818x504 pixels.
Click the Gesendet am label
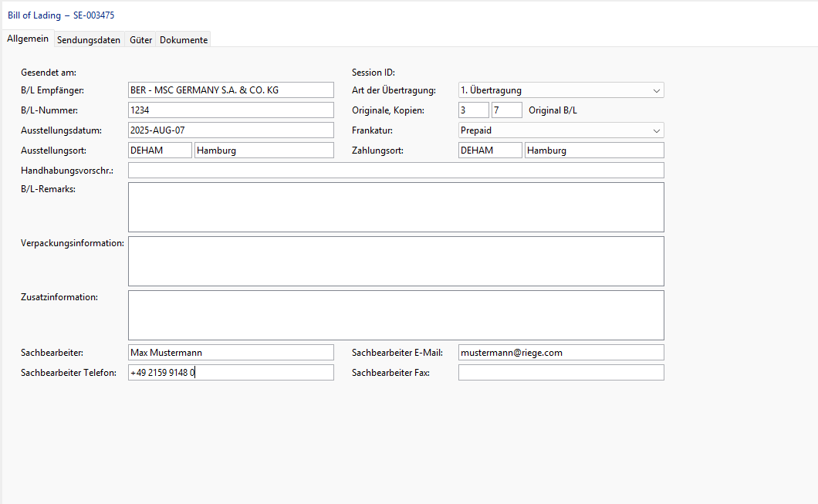tap(49, 73)
